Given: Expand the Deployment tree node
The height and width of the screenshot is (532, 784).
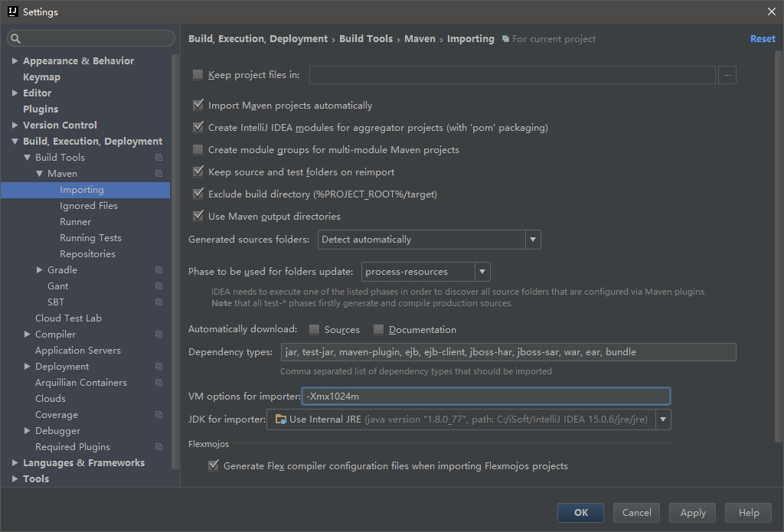Looking at the screenshot, I should [x=28, y=367].
